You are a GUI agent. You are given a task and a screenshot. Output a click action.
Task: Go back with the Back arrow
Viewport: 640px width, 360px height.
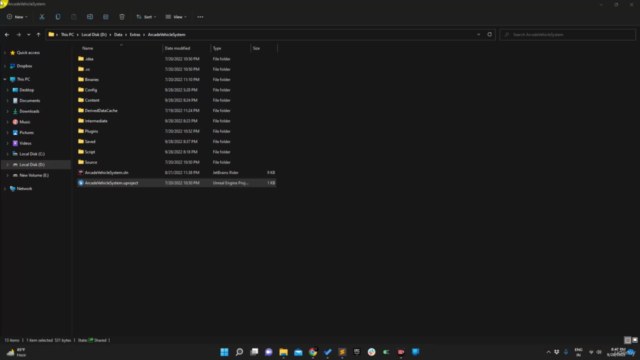7,35
